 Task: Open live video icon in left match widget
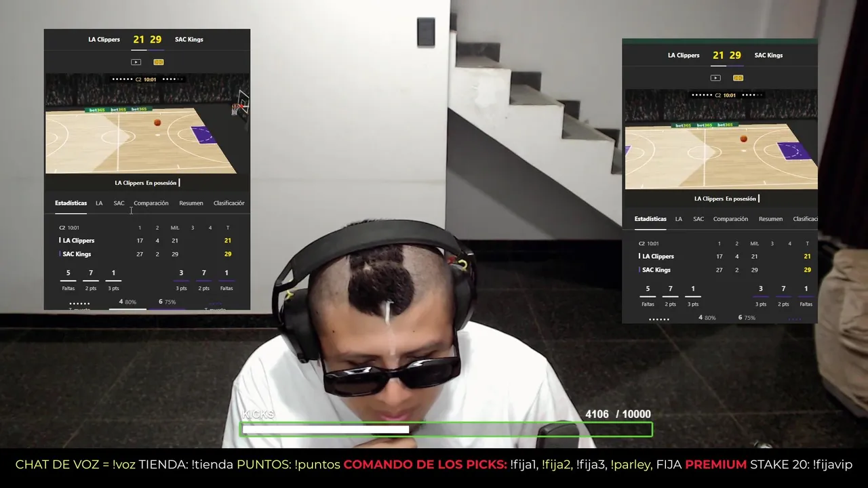136,62
